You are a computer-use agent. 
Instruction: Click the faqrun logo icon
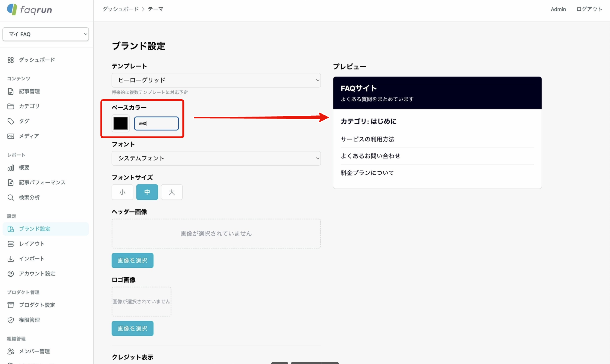[x=12, y=10]
